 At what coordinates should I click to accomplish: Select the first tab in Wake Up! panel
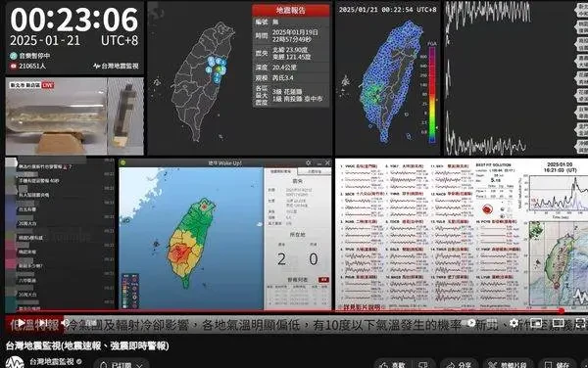pyautogui.click(x=280, y=171)
